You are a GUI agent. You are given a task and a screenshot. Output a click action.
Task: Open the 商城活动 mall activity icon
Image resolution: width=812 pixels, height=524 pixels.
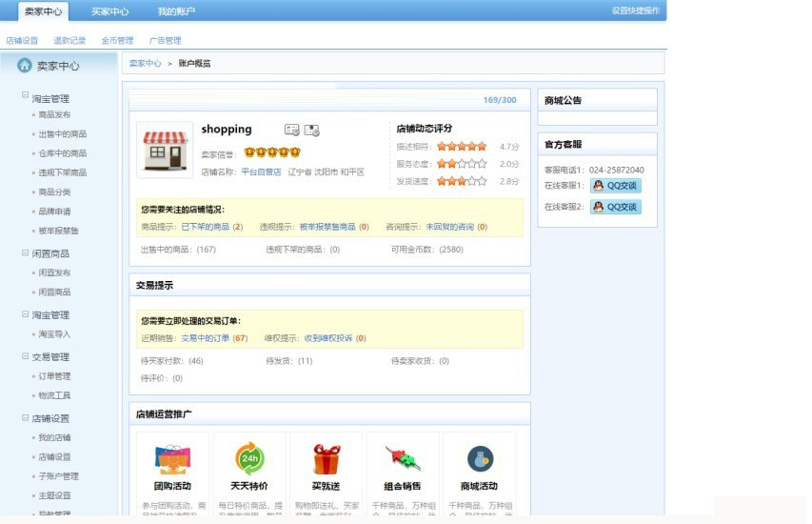point(480,458)
